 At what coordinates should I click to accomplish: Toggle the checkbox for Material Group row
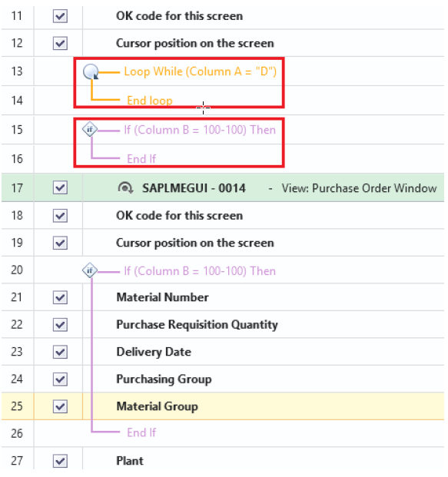60,406
